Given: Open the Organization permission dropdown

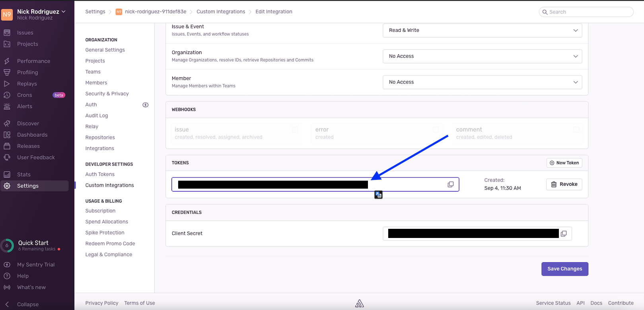Looking at the screenshot, I should pyautogui.click(x=483, y=56).
